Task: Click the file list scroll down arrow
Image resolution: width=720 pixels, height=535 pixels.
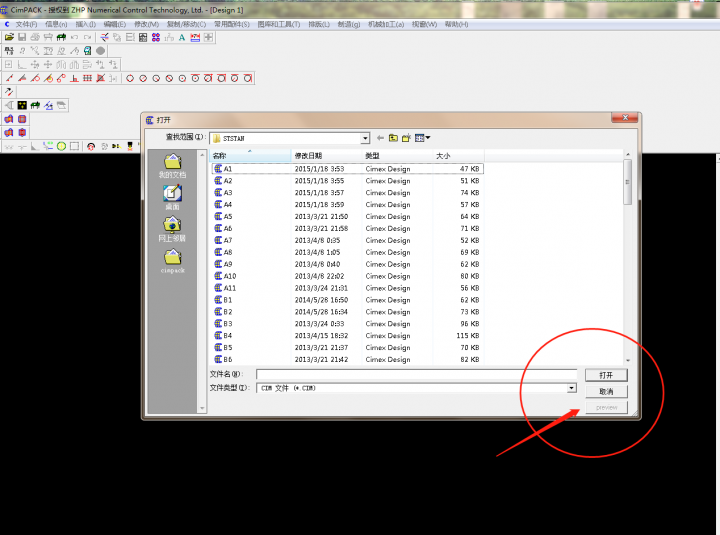Action: coord(628,359)
